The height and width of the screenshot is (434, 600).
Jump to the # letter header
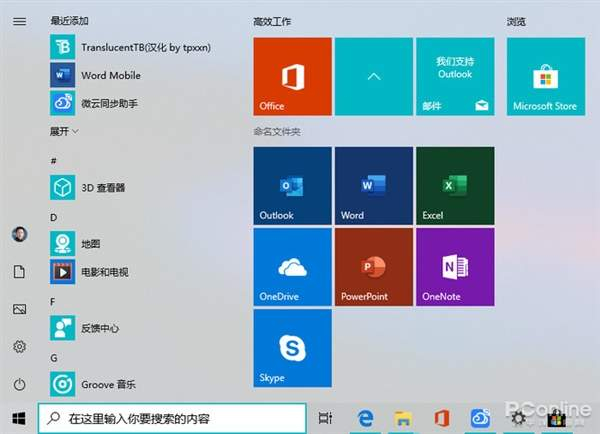[x=54, y=161]
